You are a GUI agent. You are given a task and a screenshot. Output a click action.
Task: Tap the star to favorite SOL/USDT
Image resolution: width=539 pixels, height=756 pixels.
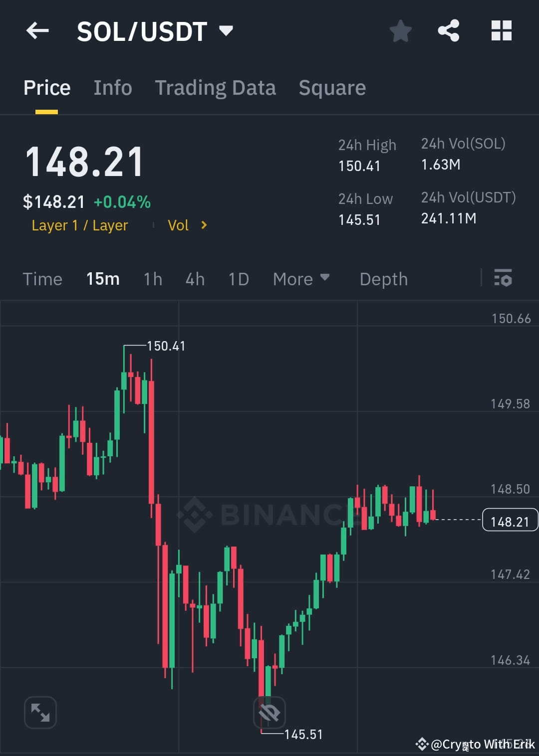401,31
